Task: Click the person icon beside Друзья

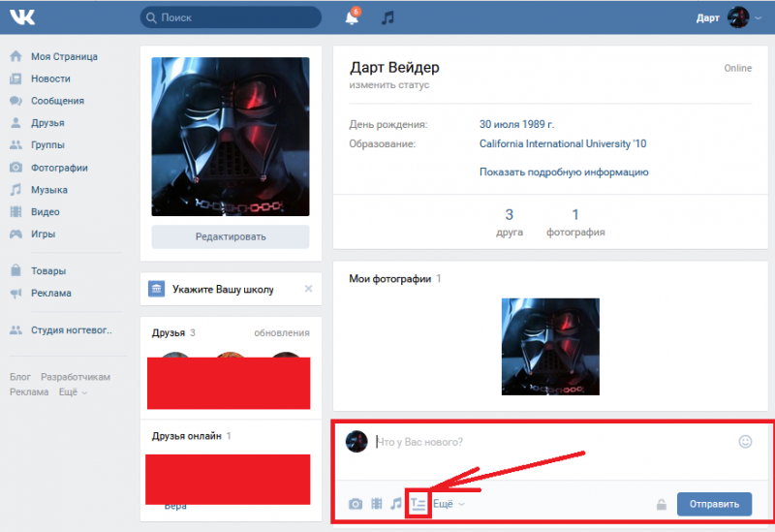Action: pyautogui.click(x=15, y=123)
